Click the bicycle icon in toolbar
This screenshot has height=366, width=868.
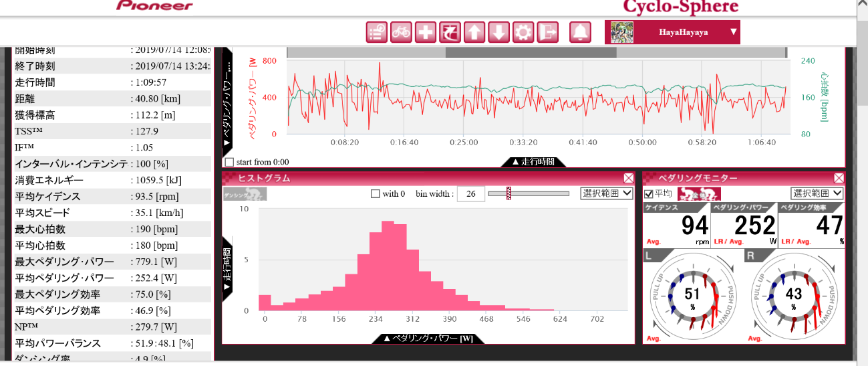(x=401, y=32)
